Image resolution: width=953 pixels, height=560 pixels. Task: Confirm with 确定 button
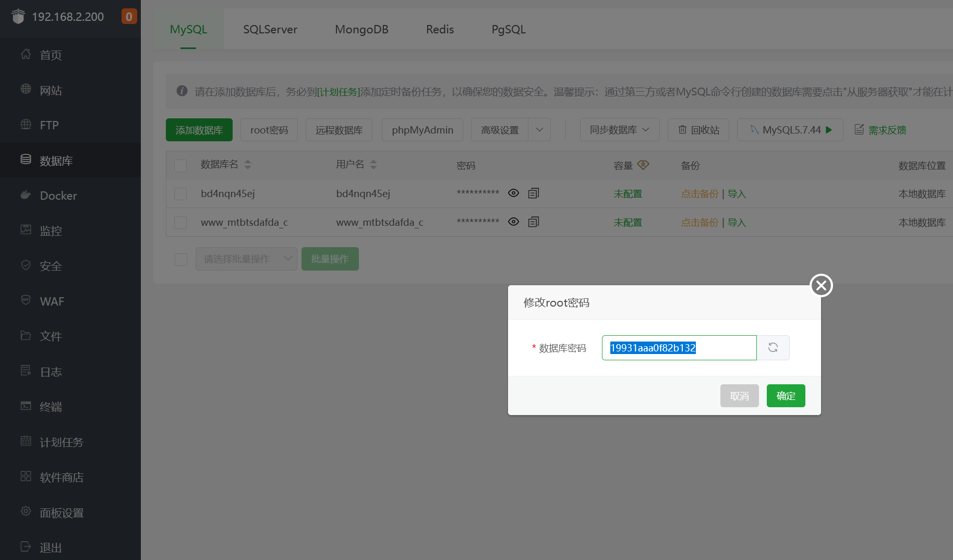pos(786,396)
